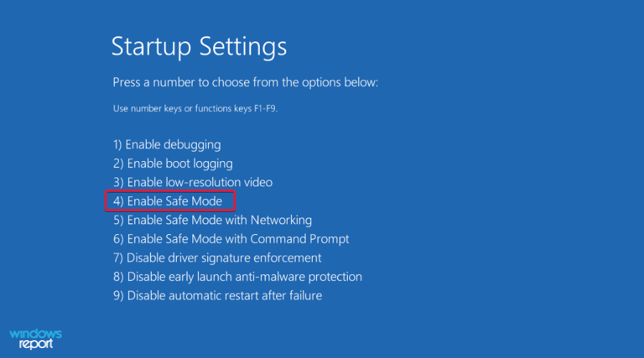Pick Enable low-resolution video option
The height and width of the screenshot is (358, 644).
tap(192, 182)
